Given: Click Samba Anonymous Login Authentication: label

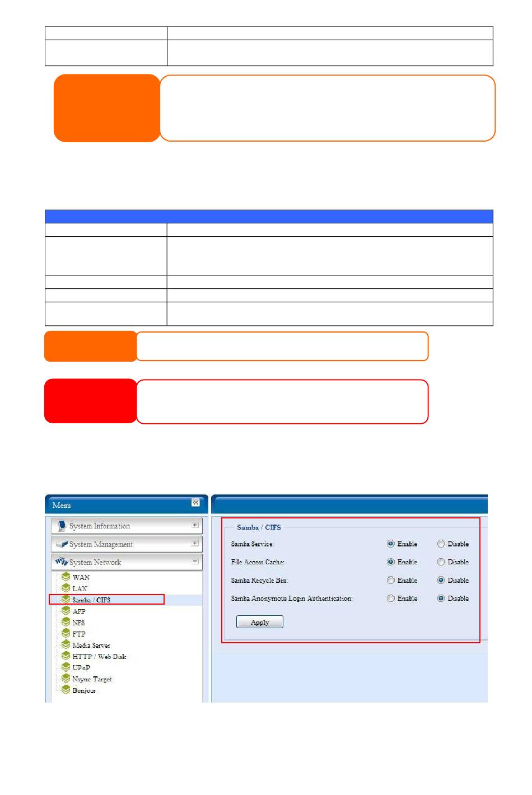Looking at the screenshot, I should click(x=292, y=598).
